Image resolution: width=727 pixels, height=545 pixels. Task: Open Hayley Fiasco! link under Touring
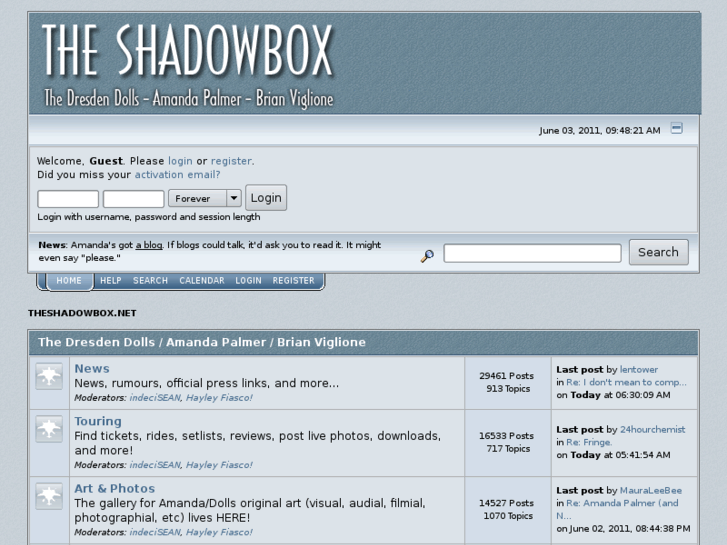click(219, 465)
